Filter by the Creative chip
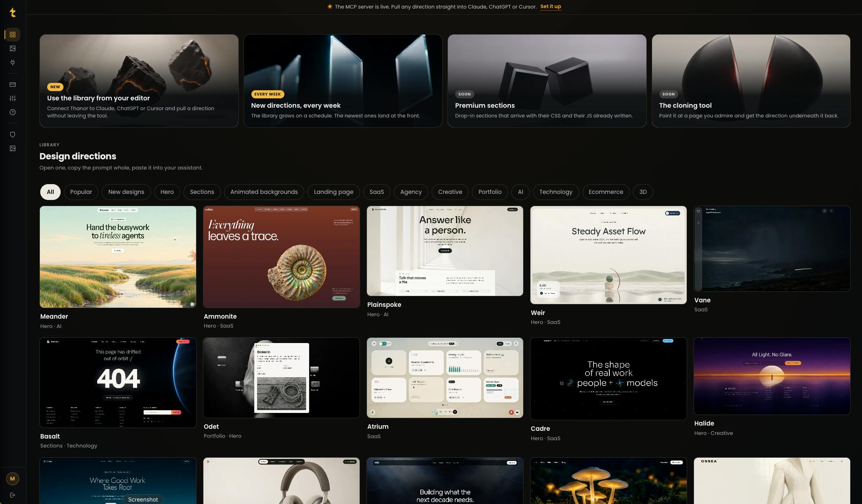This screenshot has height=504, width=862. pos(450,192)
